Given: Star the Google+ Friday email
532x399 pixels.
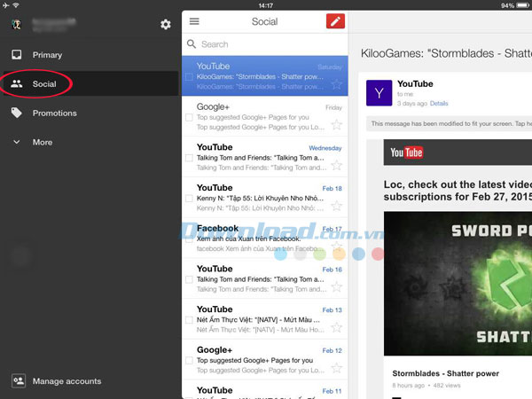Looking at the screenshot, I should (x=336, y=124).
